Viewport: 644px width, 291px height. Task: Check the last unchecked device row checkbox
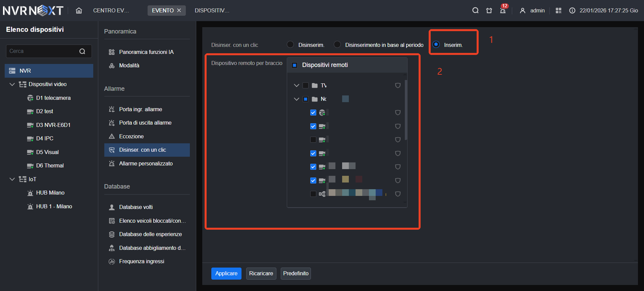(x=313, y=194)
